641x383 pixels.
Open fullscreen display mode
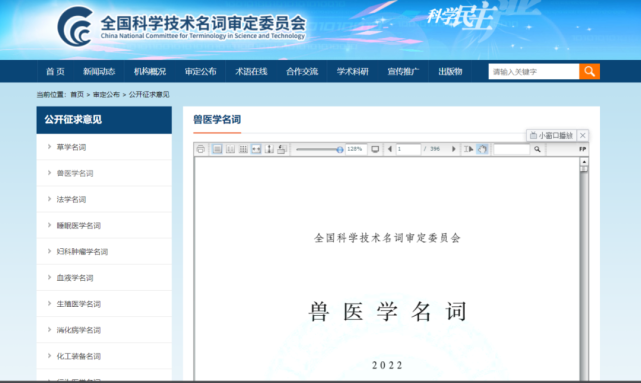[x=375, y=149]
